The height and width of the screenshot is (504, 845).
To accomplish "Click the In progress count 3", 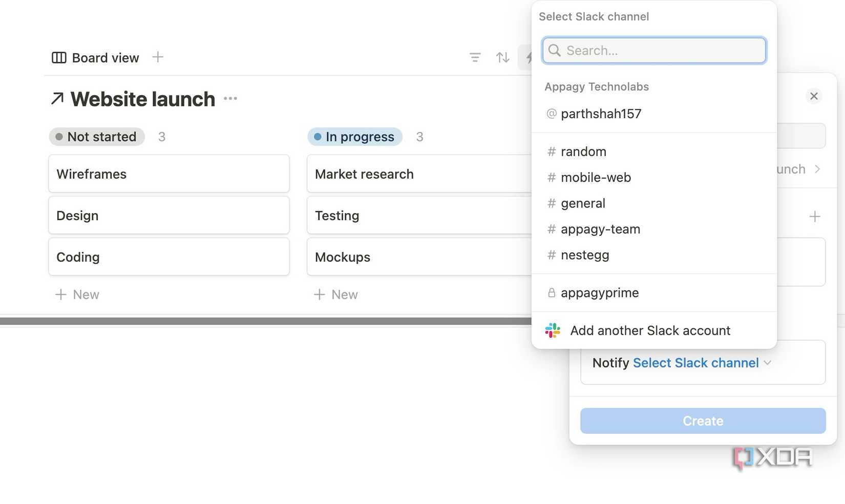I will 420,137.
